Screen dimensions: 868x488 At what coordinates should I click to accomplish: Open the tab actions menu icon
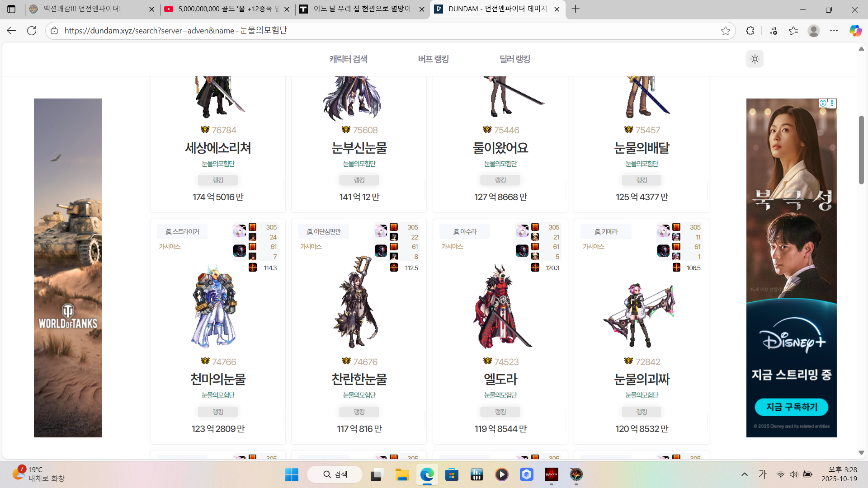point(11,9)
